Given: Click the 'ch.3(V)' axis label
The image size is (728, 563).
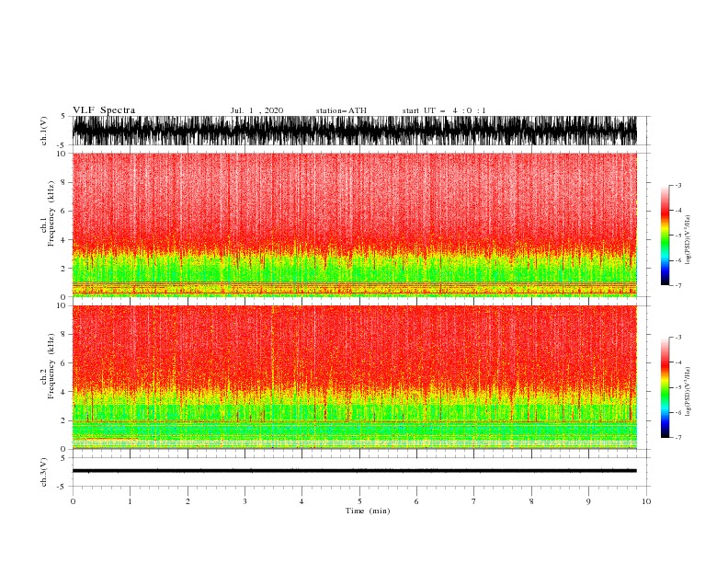Looking at the screenshot, I should click(x=44, y=472).
